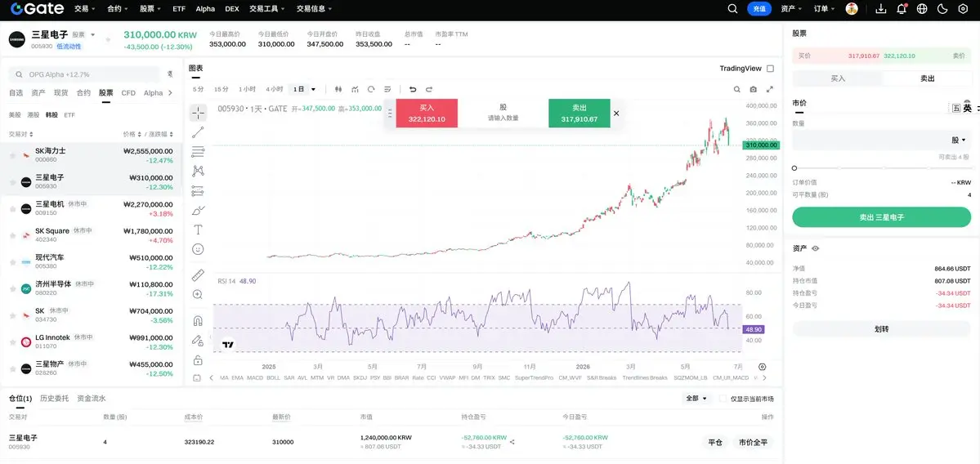Open the 1日 timeframe dropdown
Screen dimensions: 980x464
tap(305, 89)
